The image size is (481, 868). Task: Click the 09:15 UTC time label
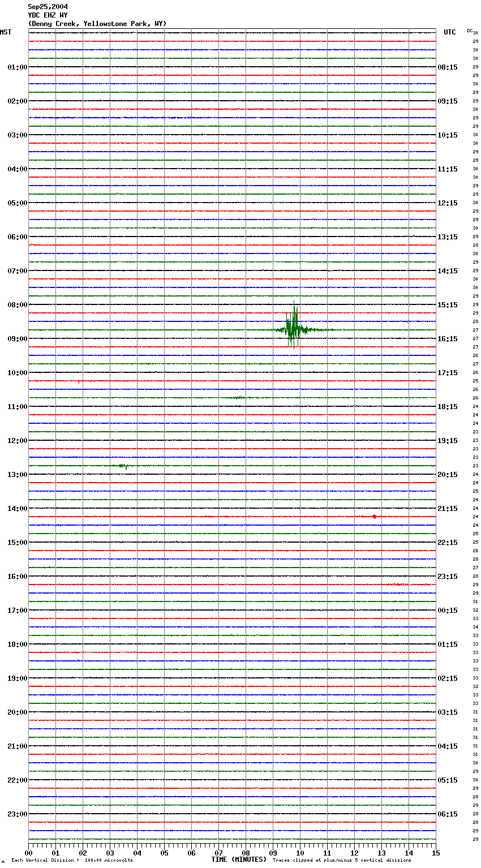click(448, 101)
